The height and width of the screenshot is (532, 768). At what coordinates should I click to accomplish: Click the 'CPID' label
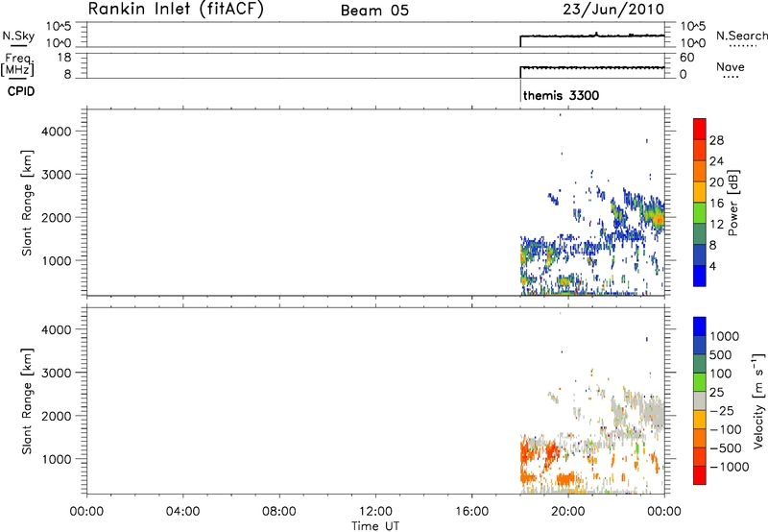tap(21, 91)
